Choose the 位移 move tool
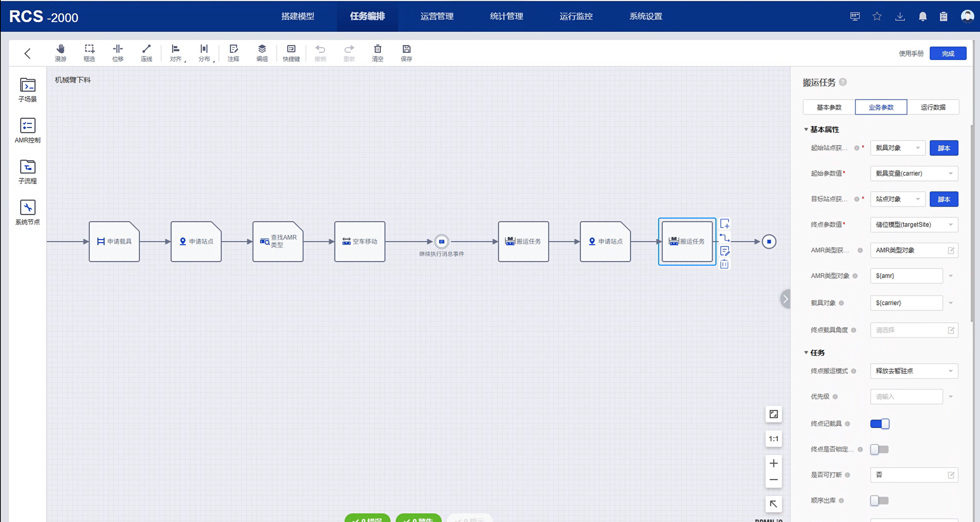Screen dimensions: 980x522 tap(118, 53)
